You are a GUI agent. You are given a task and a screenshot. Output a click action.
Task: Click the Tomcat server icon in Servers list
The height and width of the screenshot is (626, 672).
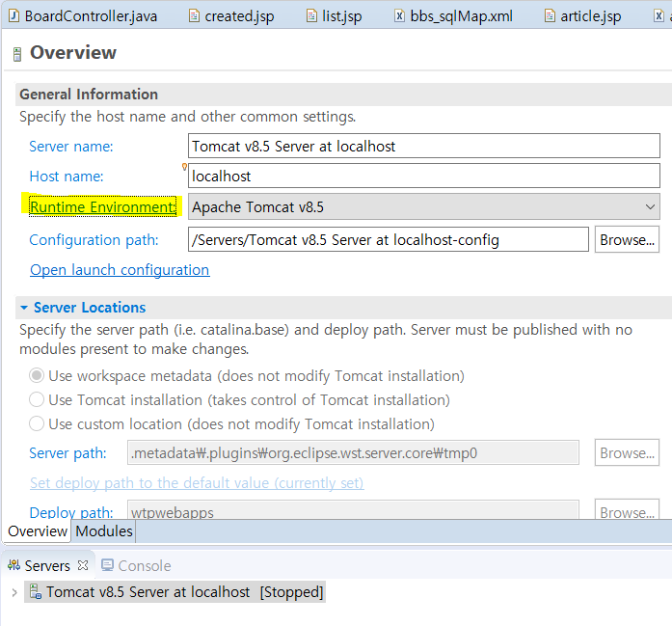coord(35,591)
